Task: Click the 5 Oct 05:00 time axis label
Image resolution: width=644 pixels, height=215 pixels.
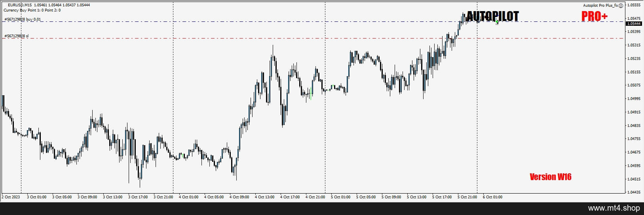Action: tap(366, 197)
